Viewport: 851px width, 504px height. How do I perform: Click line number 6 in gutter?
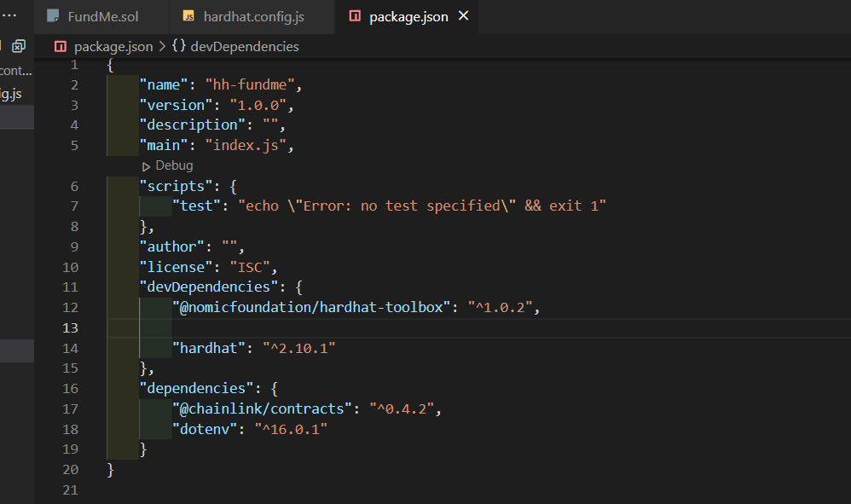pos(74,186)
